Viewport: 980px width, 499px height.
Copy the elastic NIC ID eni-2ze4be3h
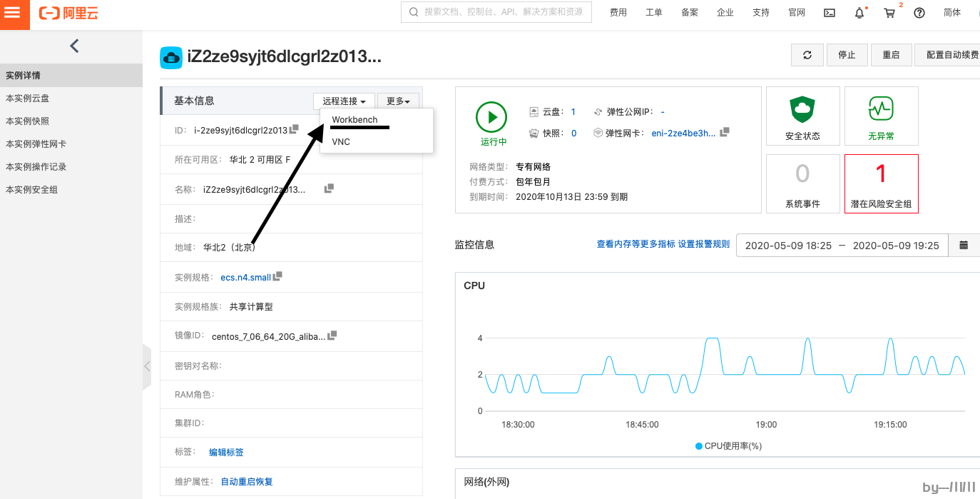[725, 132]
